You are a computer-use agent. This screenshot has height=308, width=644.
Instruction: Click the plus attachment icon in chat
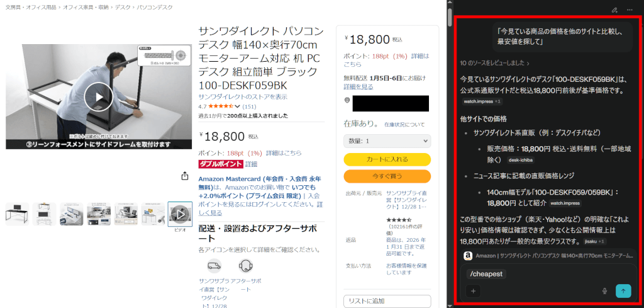click(x=473, y=291)
